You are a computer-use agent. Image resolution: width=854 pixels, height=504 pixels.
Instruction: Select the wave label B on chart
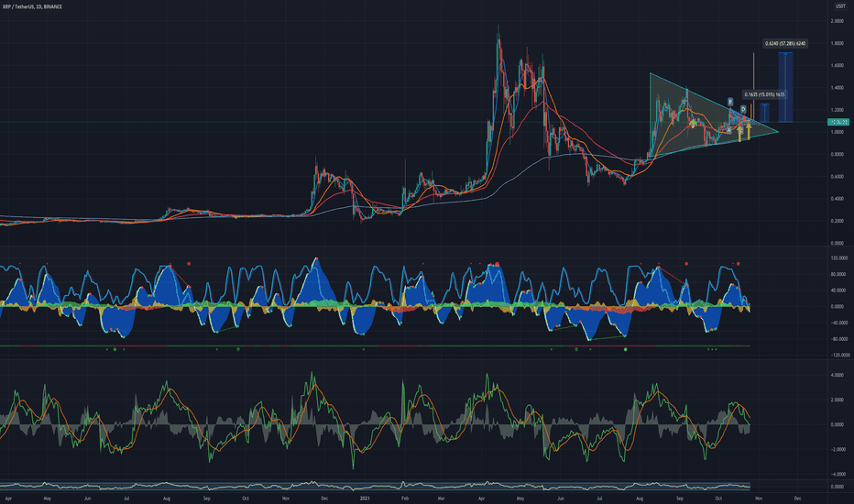730,102
